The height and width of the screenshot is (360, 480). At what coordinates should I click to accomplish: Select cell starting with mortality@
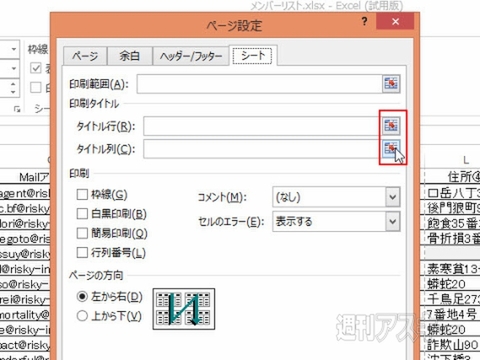coord(25,314)
